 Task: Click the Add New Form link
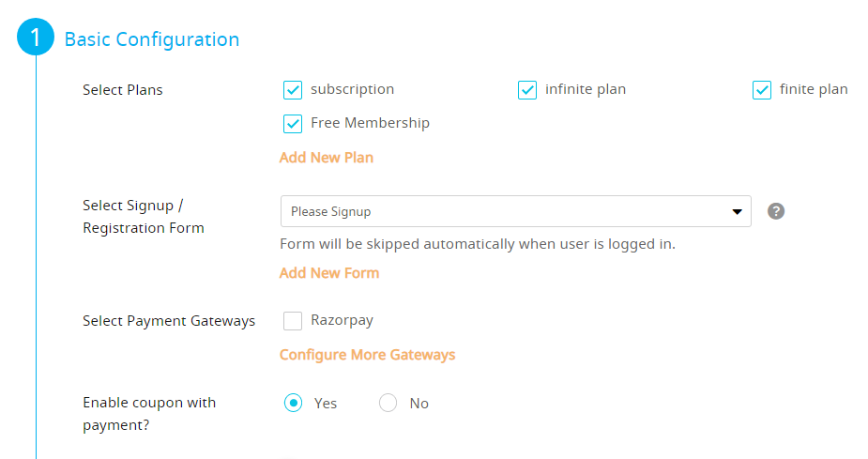tap(328, 273)
